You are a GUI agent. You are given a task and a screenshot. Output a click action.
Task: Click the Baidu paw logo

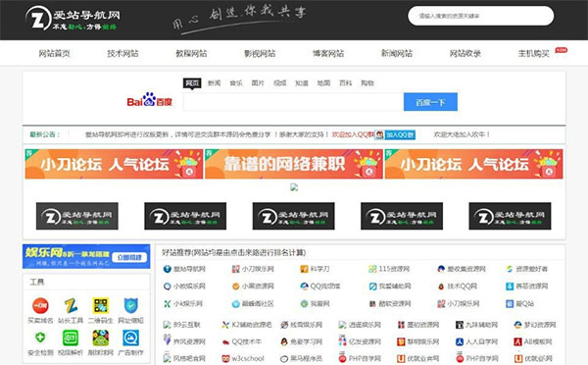click(150, 100)
